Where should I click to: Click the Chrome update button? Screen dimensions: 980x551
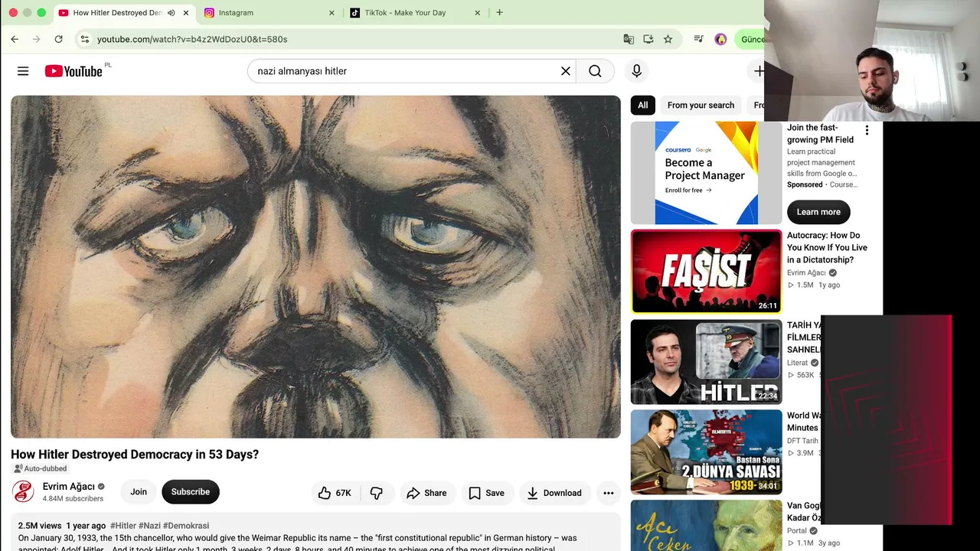(x=751, y=39)
